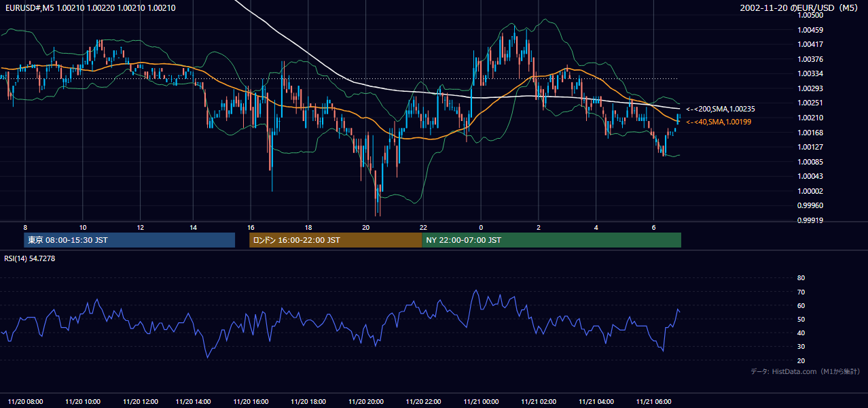Click the 1.00334 price axis label
This screenshot has width=868, height=408.
point(810,73)
